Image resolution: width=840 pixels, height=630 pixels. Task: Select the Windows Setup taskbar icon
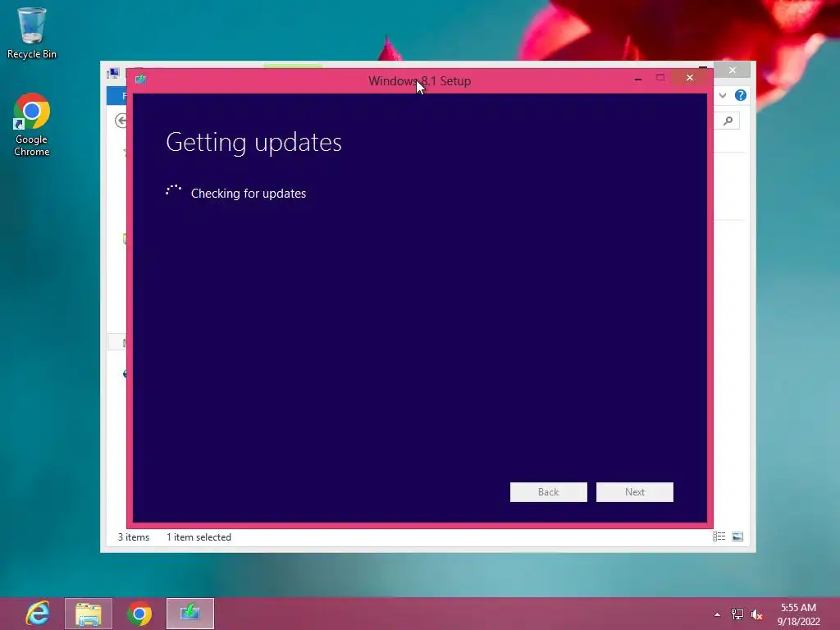tap(190, 614)
